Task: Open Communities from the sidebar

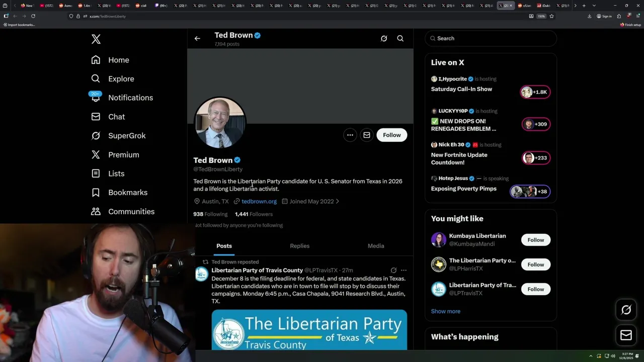Action: 123,212
